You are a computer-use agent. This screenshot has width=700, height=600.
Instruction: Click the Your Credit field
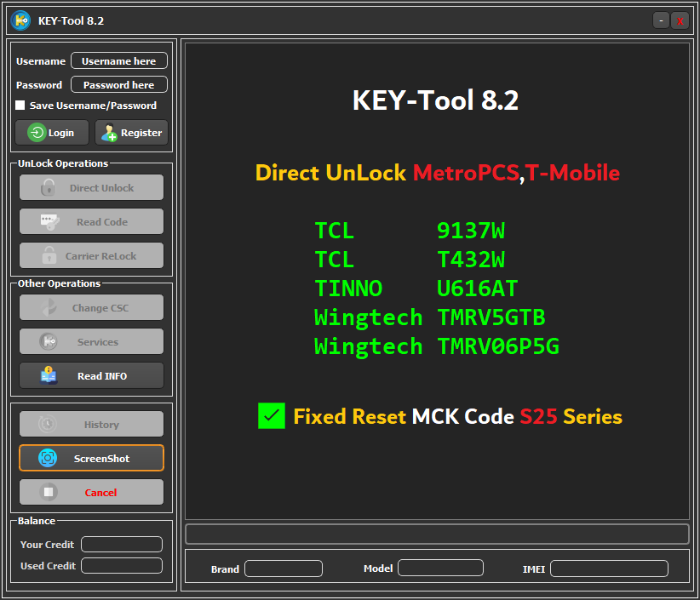[x=122, y=544]
